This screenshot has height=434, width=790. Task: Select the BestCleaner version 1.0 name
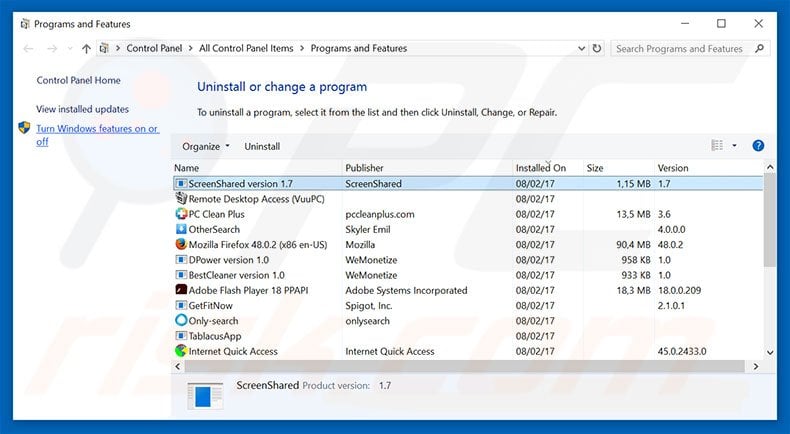pos(236,275)
